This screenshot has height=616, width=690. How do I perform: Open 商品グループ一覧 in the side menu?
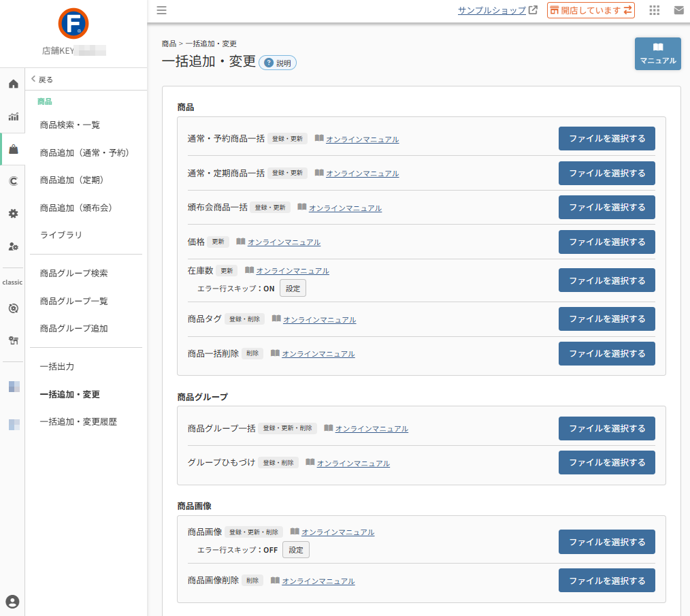[x=74, y=301]
